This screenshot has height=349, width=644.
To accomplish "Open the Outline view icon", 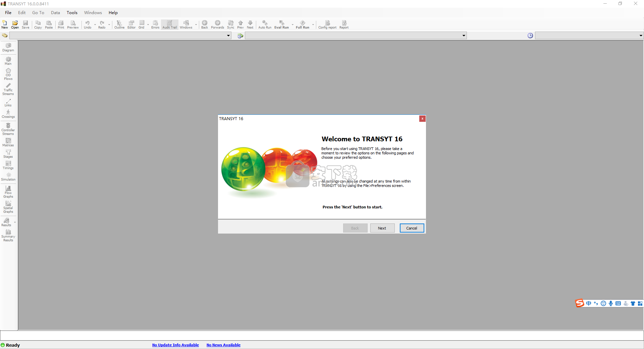I will coord(119,24).
